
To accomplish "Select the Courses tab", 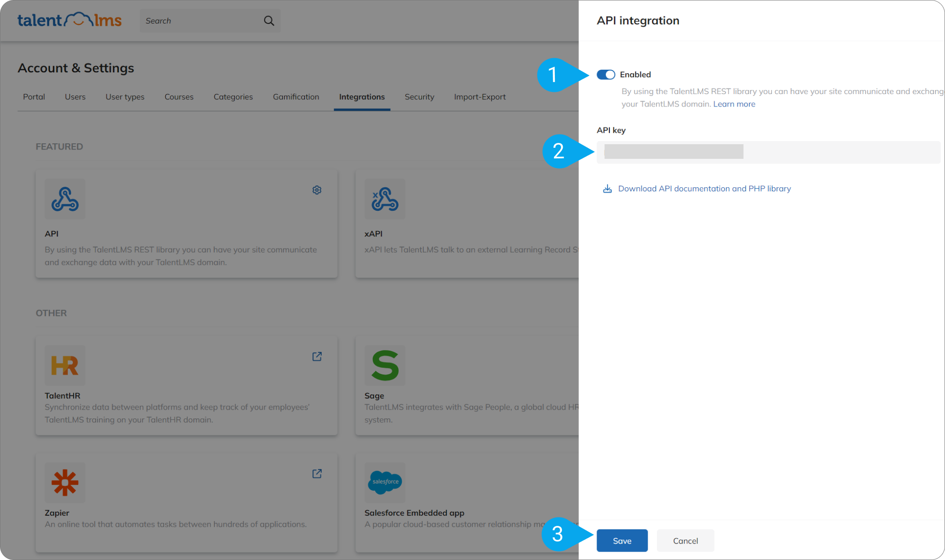I will click(x=179, y=97).
